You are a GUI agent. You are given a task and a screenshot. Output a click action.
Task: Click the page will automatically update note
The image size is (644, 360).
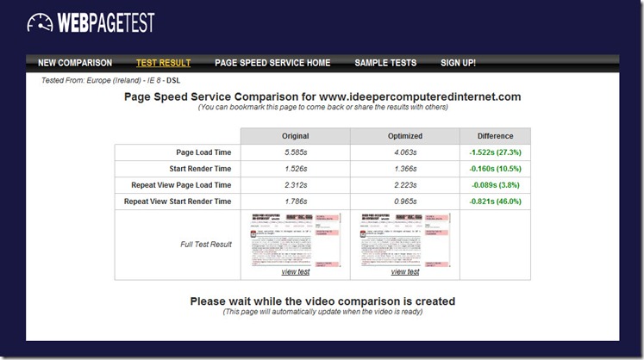322,312
